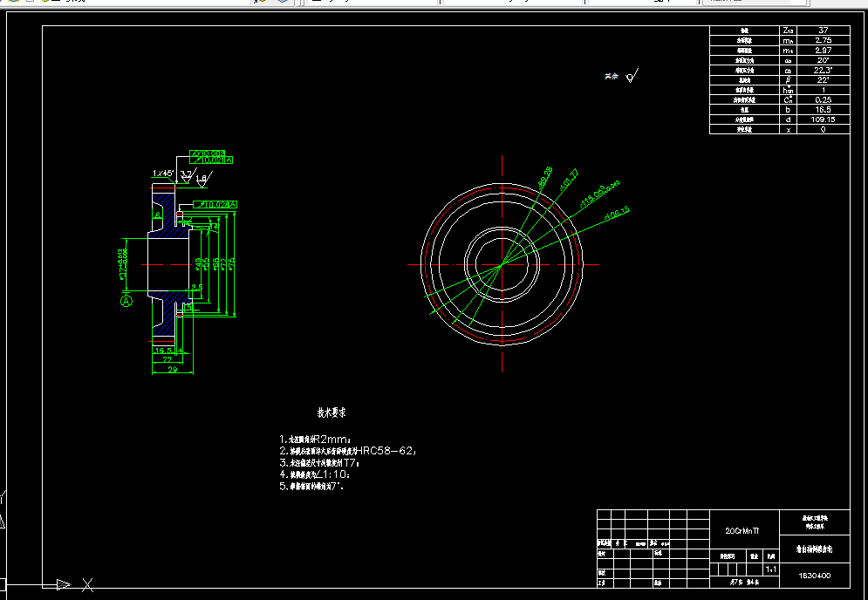The height and width of the screenshot is (600, 868).
Task: Click note line 5 containing 7°
Action: 311,487
